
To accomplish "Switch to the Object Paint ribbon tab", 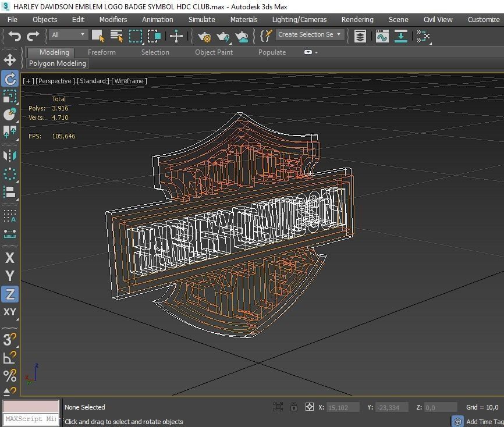I will click(x=214, y=52).
